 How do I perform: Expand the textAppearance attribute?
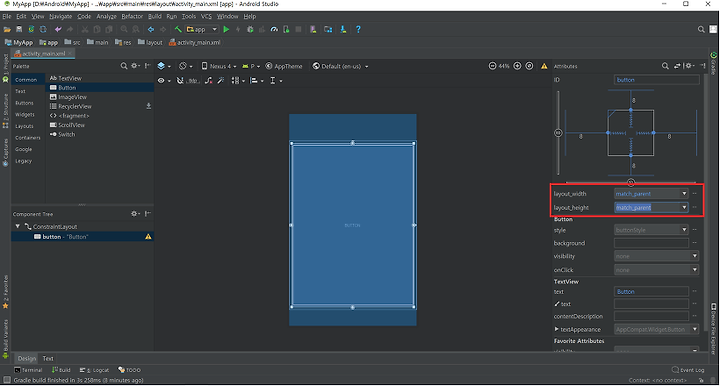coord(557,329)
